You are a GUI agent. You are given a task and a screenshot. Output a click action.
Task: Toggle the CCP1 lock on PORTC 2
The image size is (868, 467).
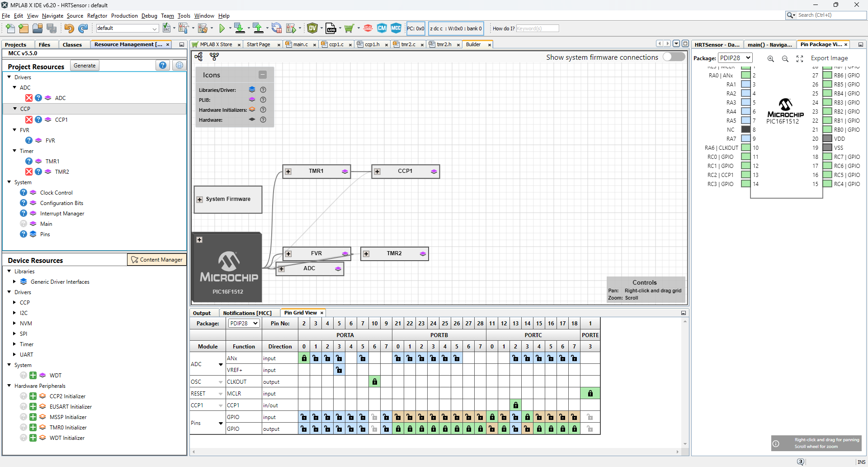[x=516, y=405]
